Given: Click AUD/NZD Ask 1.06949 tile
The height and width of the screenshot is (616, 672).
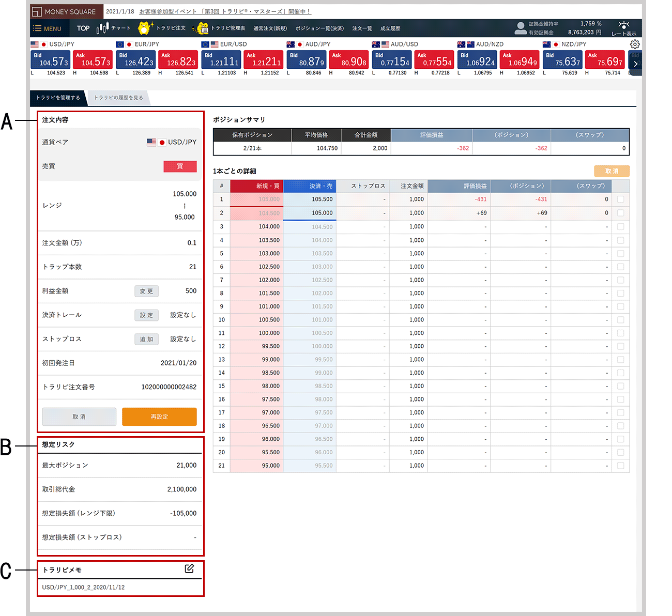Looking at the screenshot, I should (x=520, y=59).
